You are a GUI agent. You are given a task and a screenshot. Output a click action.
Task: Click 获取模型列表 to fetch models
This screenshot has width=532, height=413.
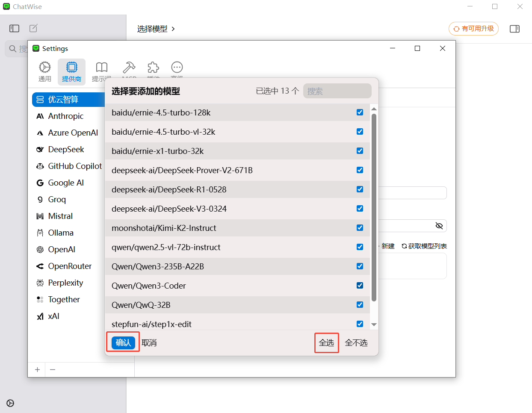424,246
